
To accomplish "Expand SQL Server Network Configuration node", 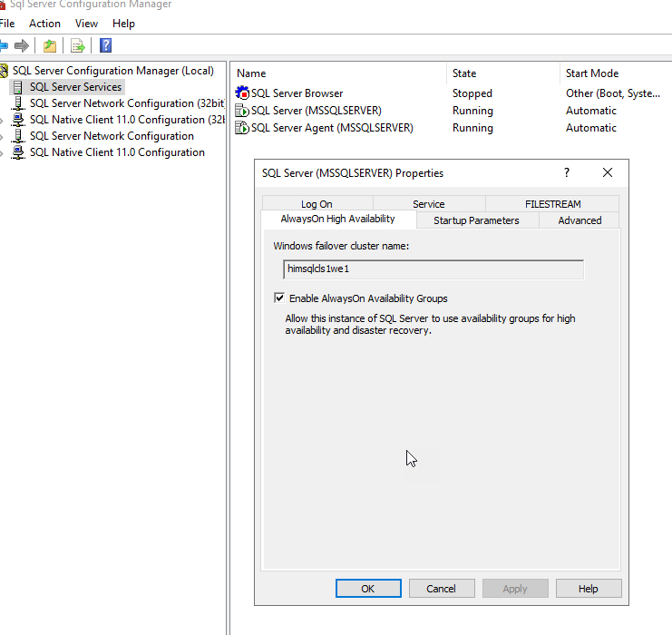I will pyautogui.click(x=2, y=137).
